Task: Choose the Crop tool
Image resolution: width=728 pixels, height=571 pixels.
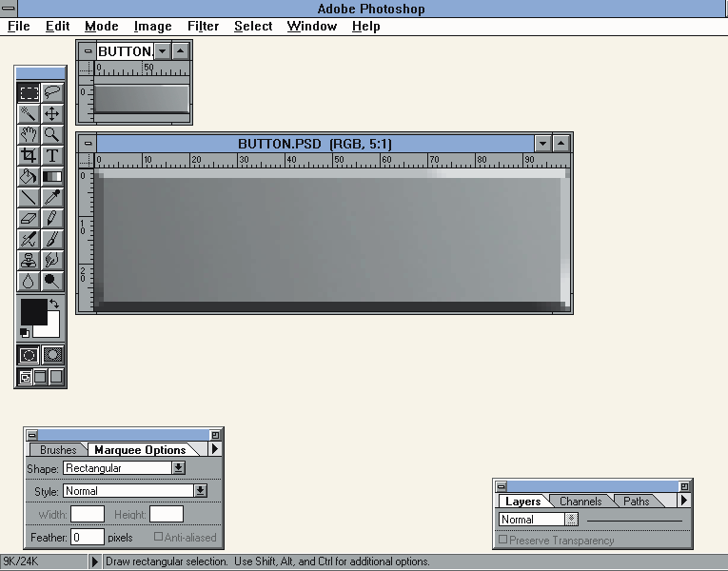Action: (29, 156)
